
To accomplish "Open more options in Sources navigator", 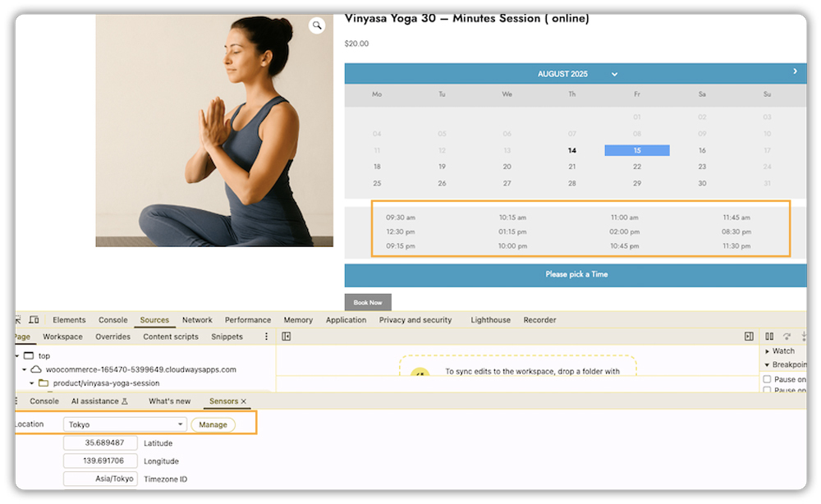I will point(266,337).
